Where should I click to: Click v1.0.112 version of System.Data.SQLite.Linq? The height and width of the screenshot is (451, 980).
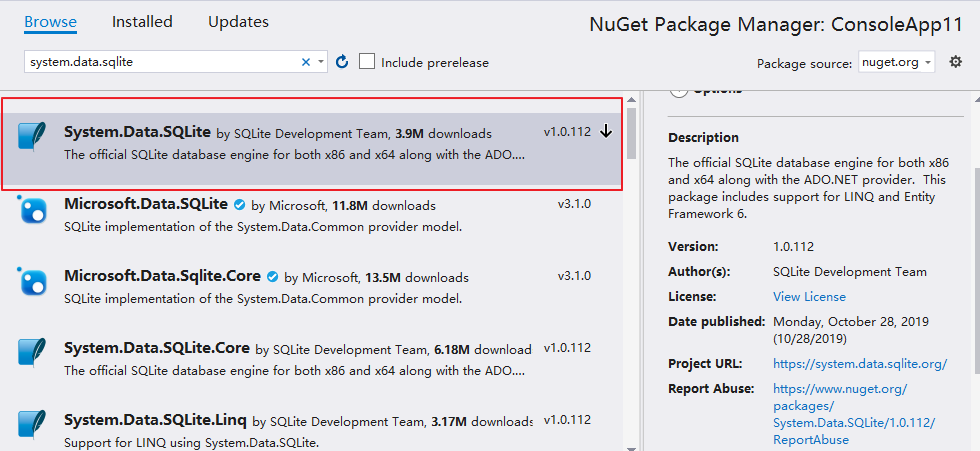click(567, 420)
